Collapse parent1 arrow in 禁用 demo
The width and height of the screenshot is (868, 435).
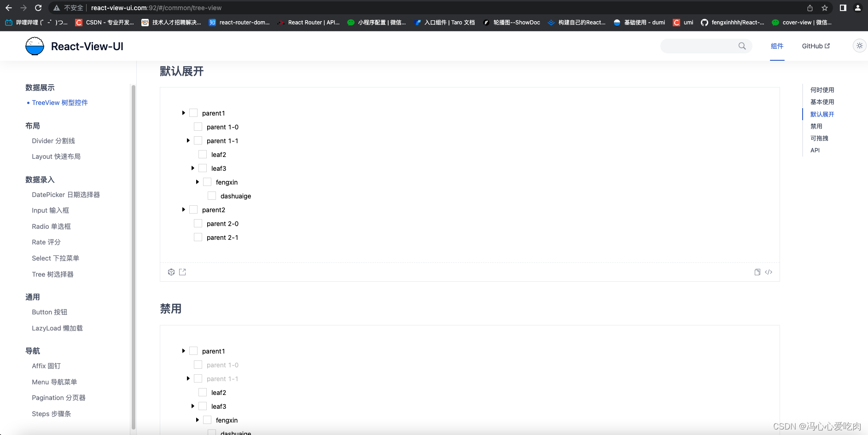183,351
